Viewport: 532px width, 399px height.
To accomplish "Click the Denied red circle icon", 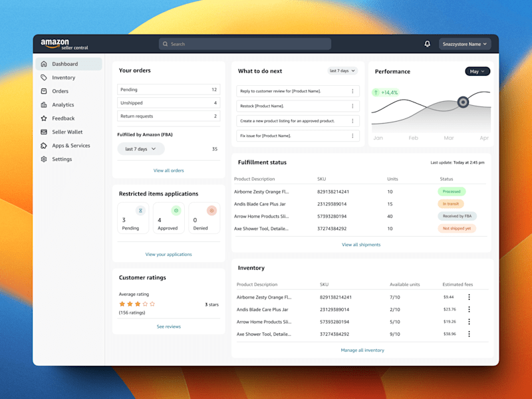I will (x=211, y=211).
